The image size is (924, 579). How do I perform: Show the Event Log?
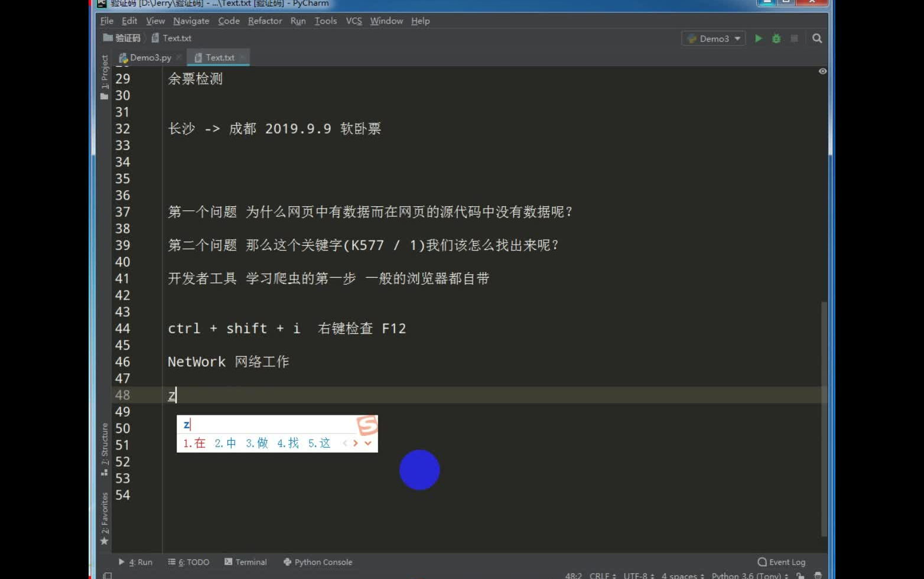pos(780,562)
